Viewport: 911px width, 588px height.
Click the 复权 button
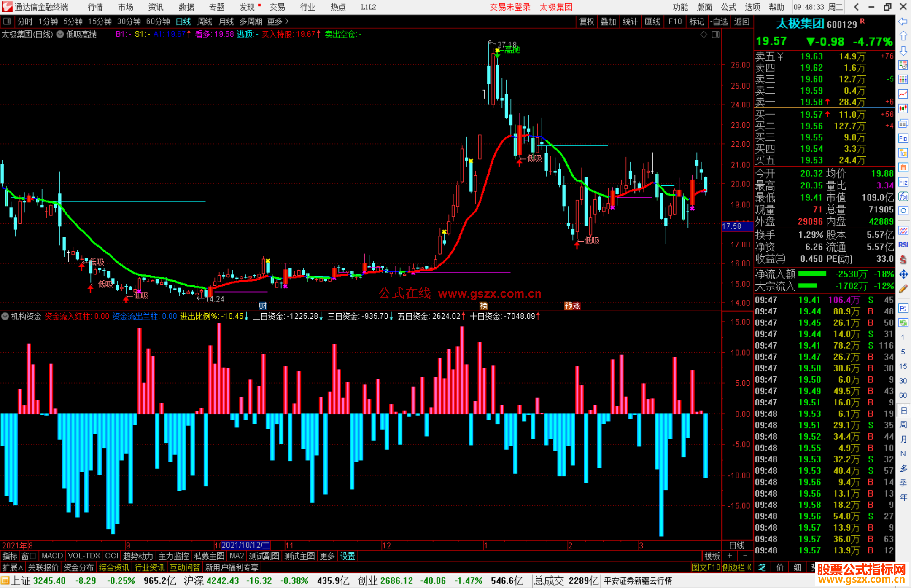click(587, 21)
